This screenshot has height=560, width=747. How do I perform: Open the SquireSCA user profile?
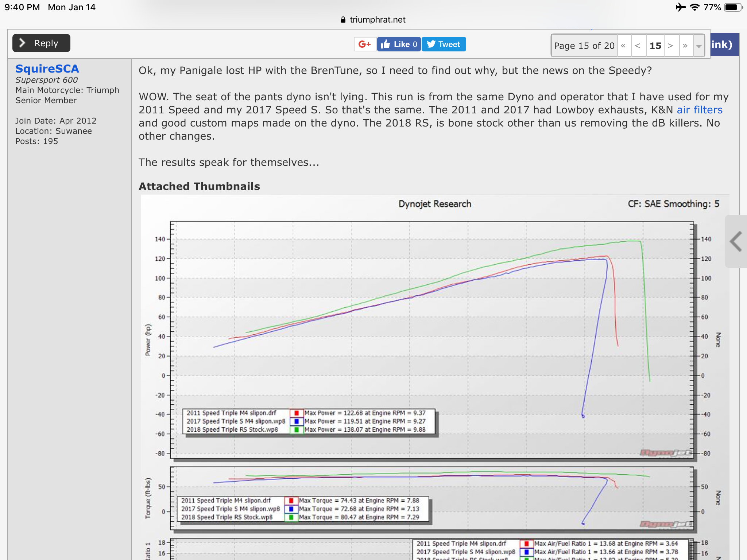tap(47, 69)
